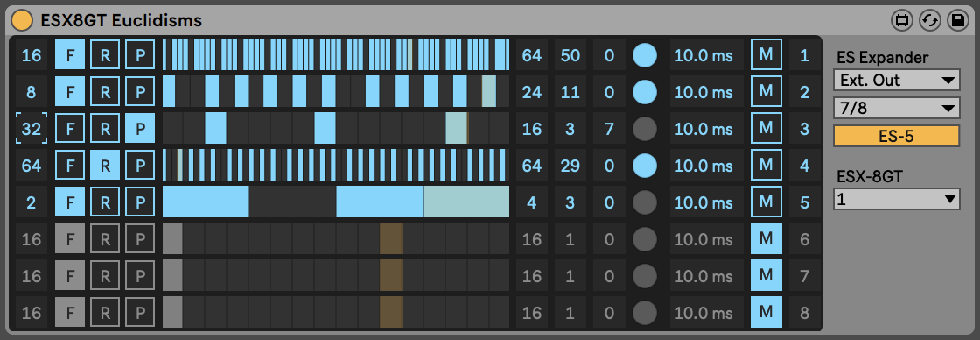Image resolution: width=980 pixels, height=340 pixels.
Task: Open the ESX-8GT number dropdown
Action: [896, 199]
